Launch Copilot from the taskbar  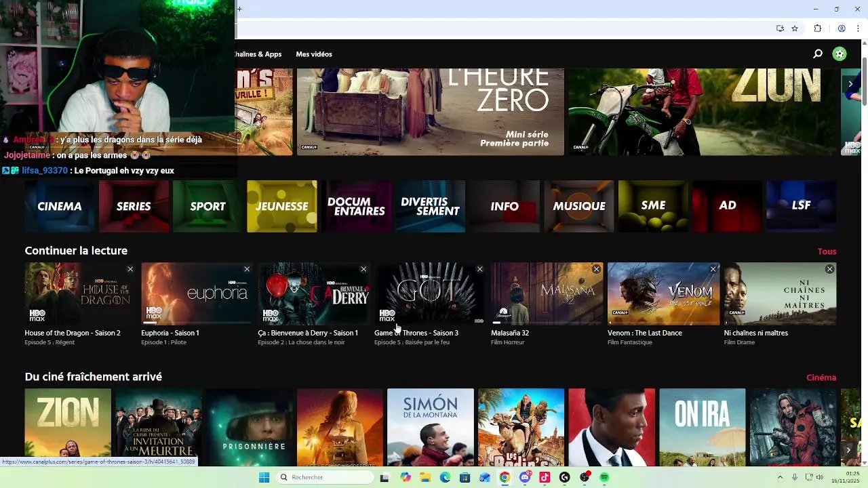coord(406,477)
